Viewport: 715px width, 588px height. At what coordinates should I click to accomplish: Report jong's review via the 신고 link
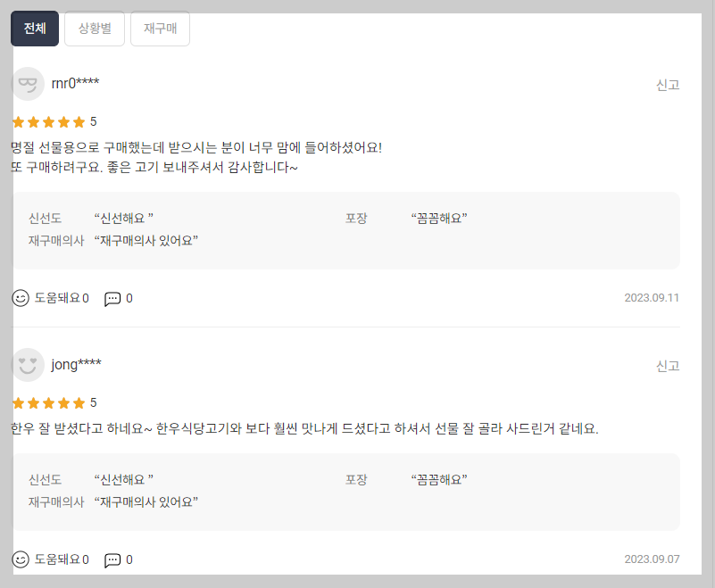[666, 364]
